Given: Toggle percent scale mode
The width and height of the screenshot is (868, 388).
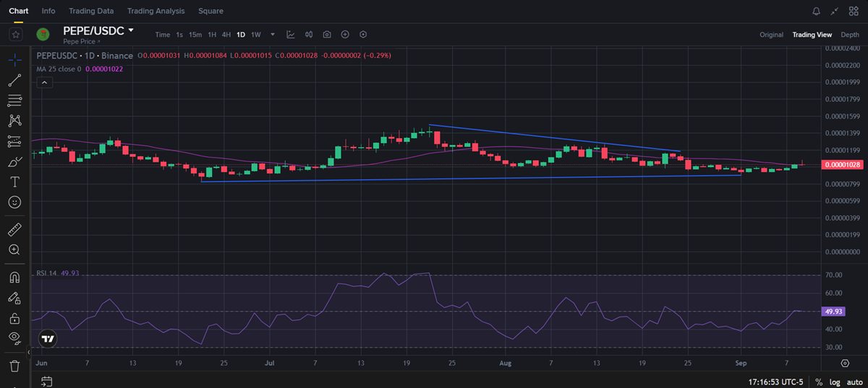Looking at the screenshot, I should click(x=818, y=381).
